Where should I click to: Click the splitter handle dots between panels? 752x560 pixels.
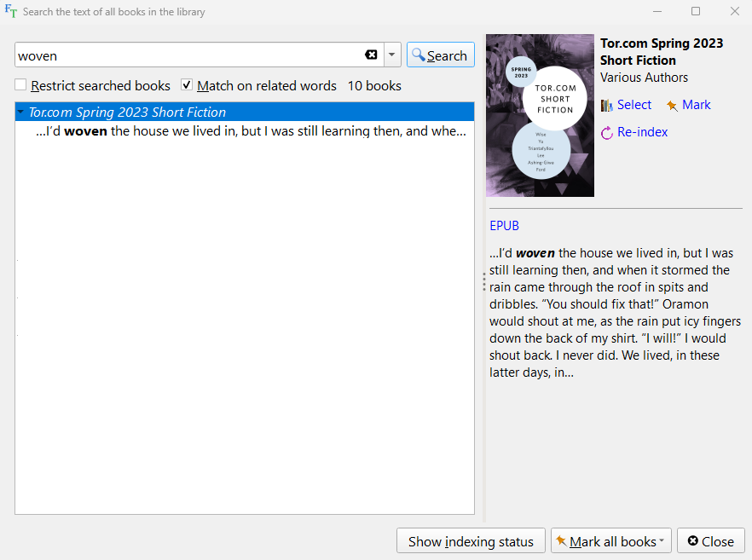tap(484, 282)
